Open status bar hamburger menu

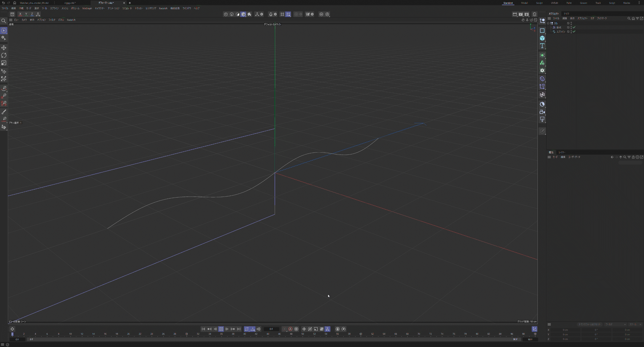(x=3, y=344)
